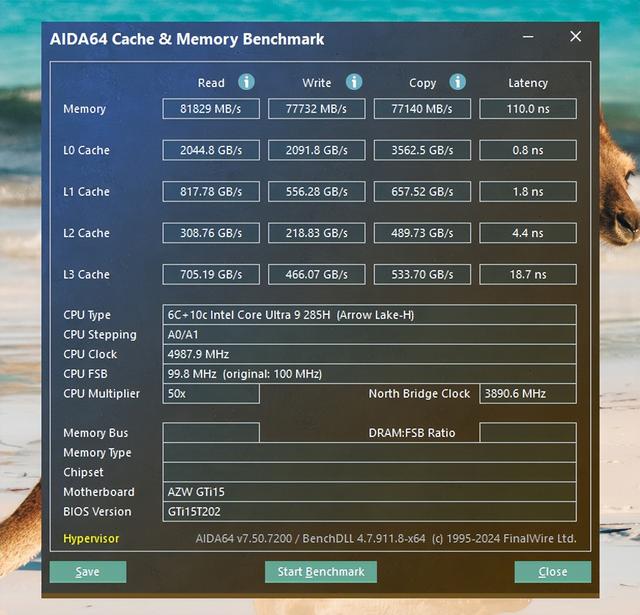Click the Close button at bottom
Image resolution: width=640 pixels, height=615 pixels.
[x=553, y=572]
